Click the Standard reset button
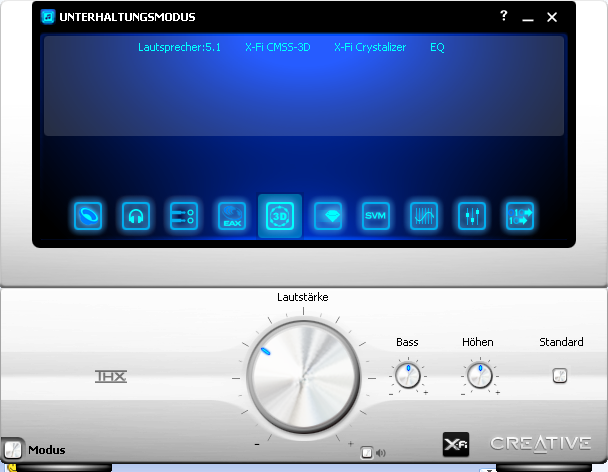Viewport: 608px width, 472px height. point(560,375)
